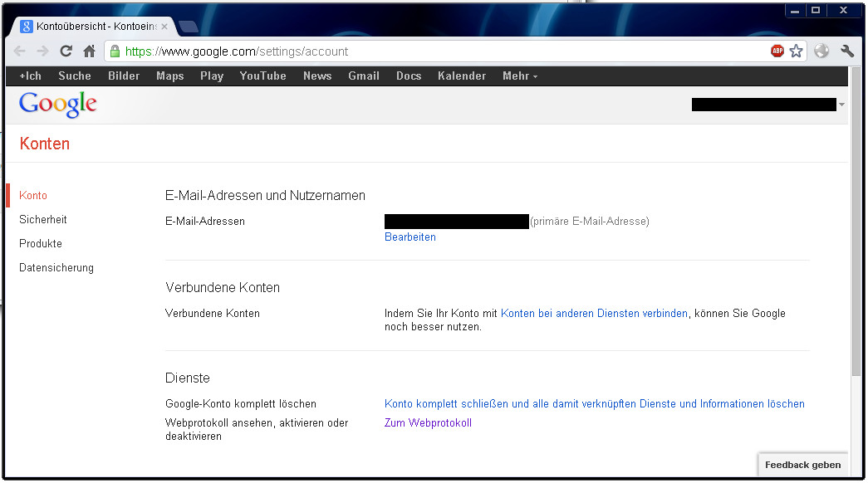The width and height of the screenshot is (868, 483).
Task: Open +Ich in the Google bar
Action: [31, 76]
